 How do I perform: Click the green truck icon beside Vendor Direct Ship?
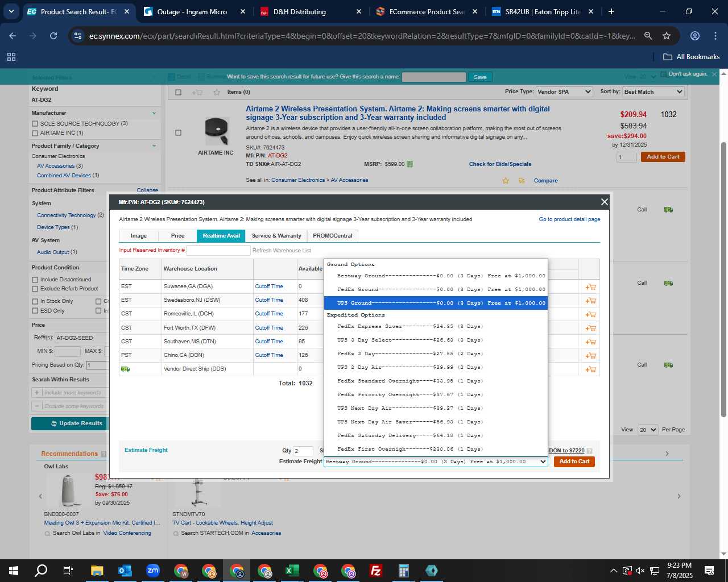coord(125,369)
